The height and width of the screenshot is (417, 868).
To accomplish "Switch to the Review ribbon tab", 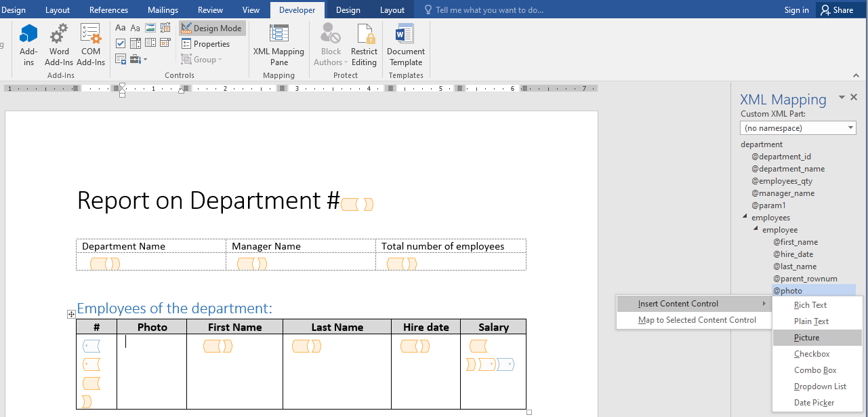I will click(x=210, y=9).
